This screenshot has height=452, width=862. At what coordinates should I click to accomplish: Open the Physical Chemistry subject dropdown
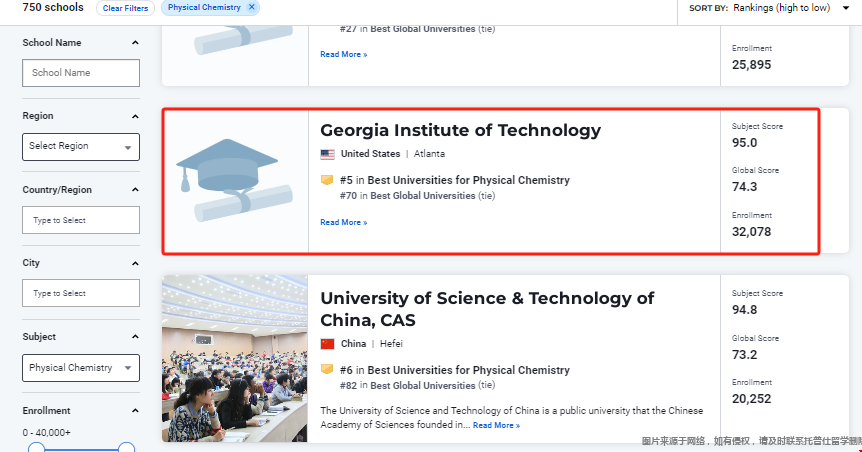(81, 368)
